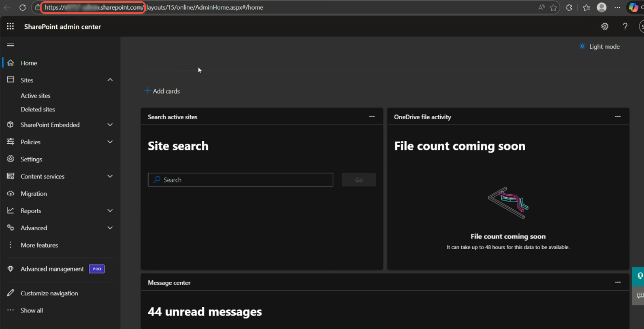Image resolution: width=644 pixels, height=329 pixels.
Task: Click the Show all ellipsis icon
Action: point(11,310)
